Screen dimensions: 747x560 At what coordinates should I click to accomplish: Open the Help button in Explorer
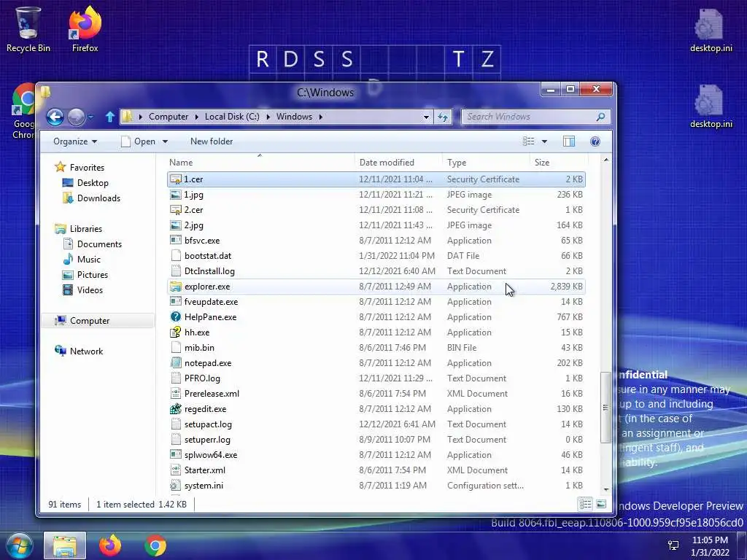point(595,141)
